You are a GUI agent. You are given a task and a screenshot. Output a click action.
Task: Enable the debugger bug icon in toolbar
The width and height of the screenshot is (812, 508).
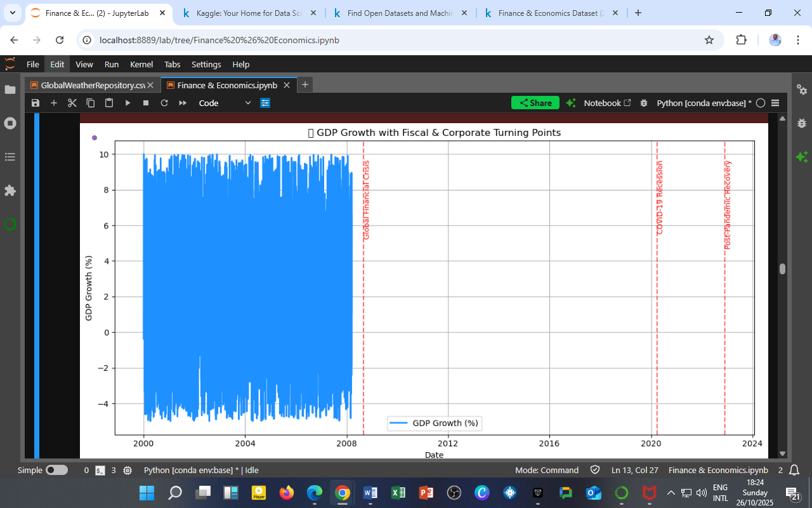(644, 103)
